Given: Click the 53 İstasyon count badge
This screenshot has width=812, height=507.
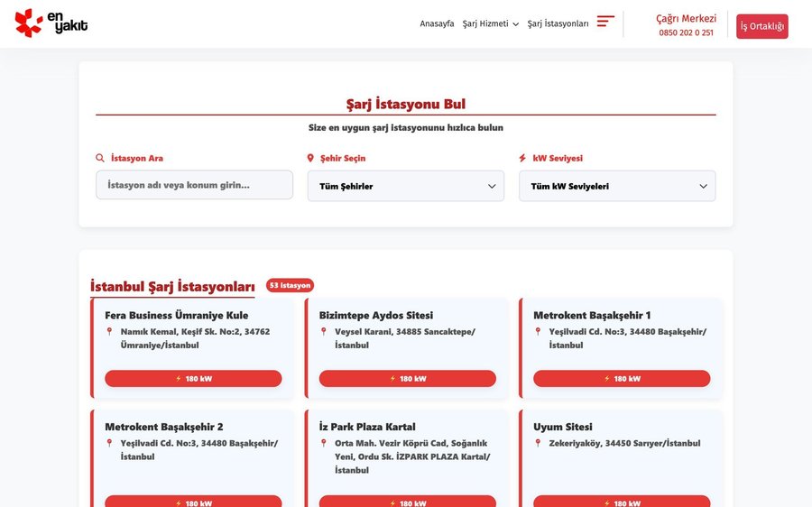Looking at the screenshot, I should 290,285.
